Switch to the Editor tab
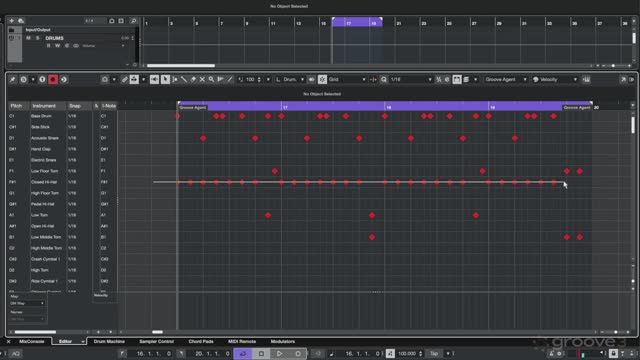This screenshot has width=640, height=360. (65, 341)
